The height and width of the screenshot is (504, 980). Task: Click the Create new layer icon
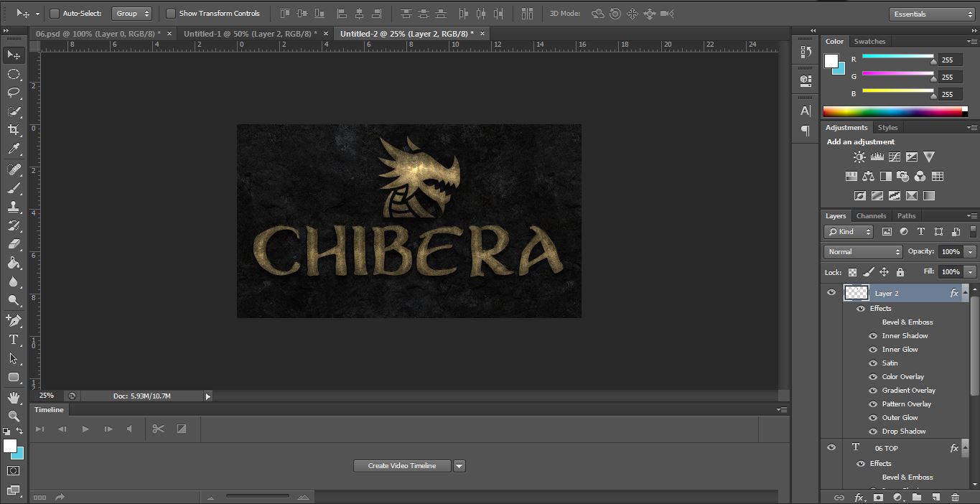point(935,497)
